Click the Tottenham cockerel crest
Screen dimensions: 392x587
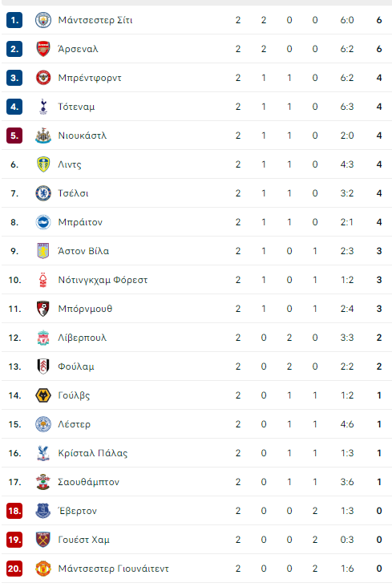click(x=43, y=107)
